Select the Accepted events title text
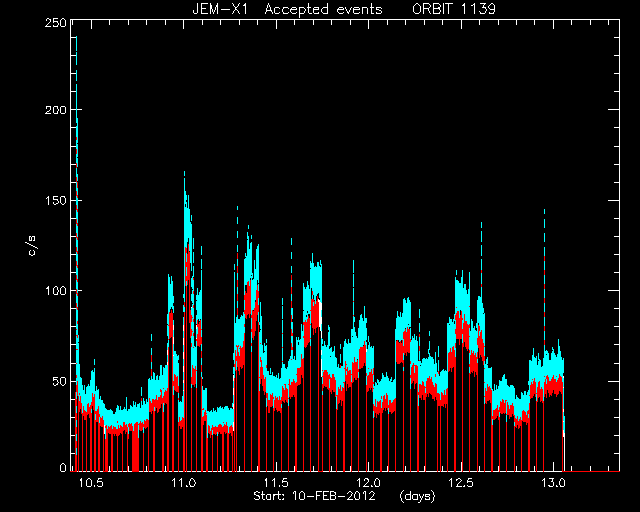The image size is (640, 512). pyautogui.click(x=323, y=9)
